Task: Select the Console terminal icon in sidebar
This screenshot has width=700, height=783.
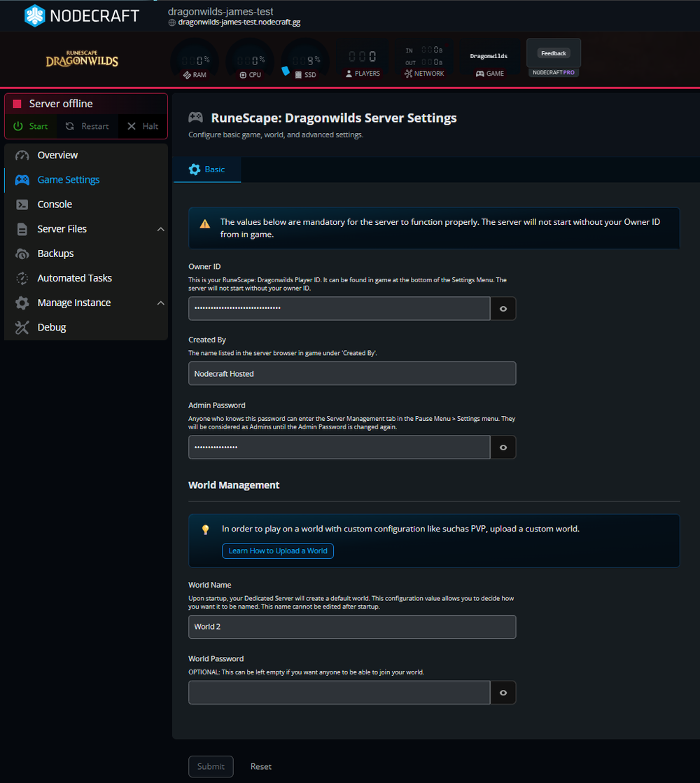Action: click(x=22, y=204)
